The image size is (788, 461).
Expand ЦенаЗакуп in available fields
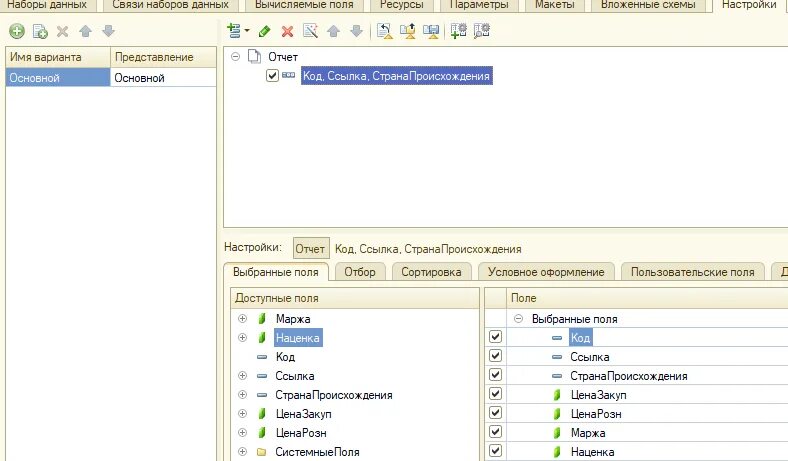pyautogui.click(x=242, y=413)
